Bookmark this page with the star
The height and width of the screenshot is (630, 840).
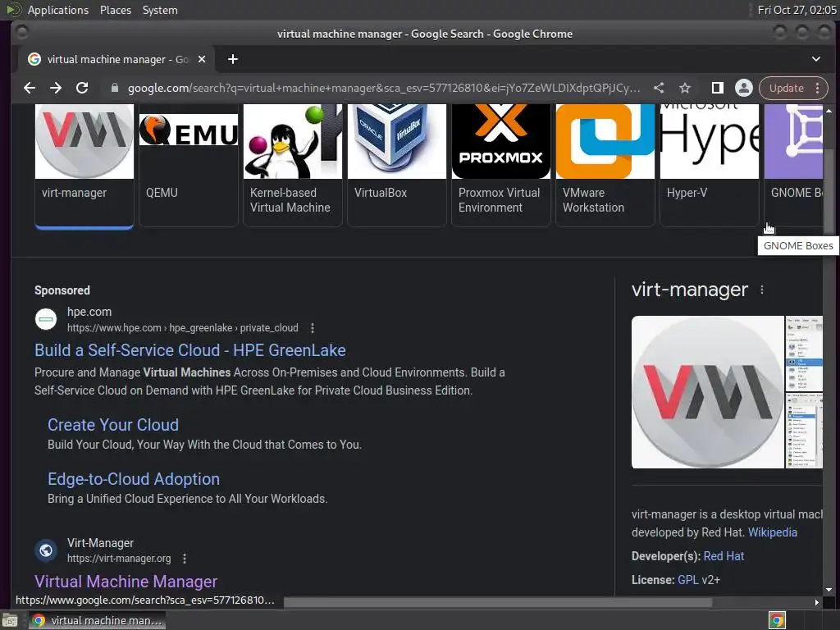pyautogui.click(x=685, y=88)
